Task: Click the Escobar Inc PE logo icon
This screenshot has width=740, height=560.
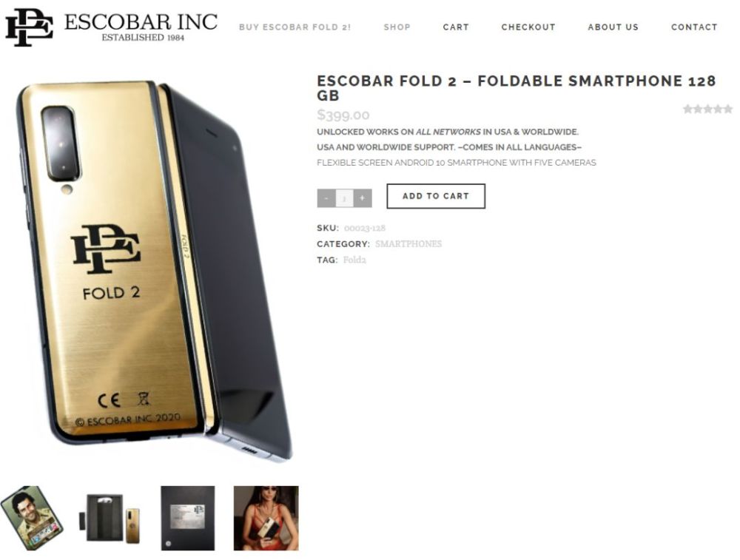Action: (x=29, y=27)
